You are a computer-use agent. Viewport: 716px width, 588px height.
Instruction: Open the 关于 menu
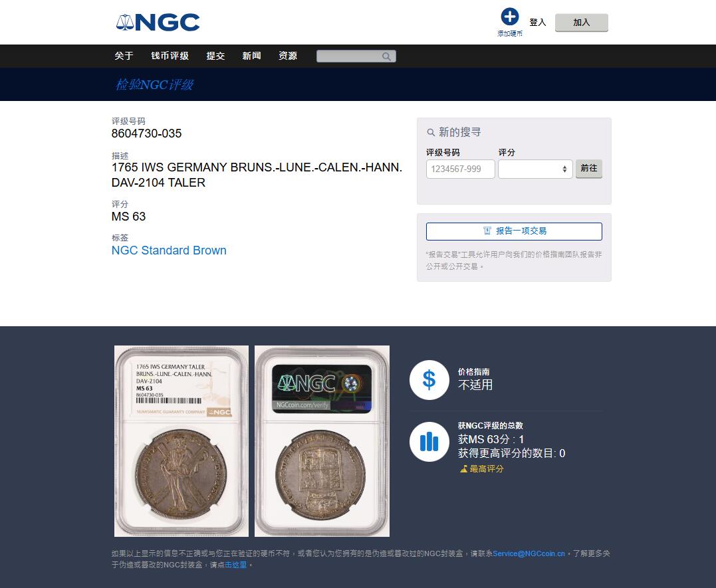coord(124,56)
